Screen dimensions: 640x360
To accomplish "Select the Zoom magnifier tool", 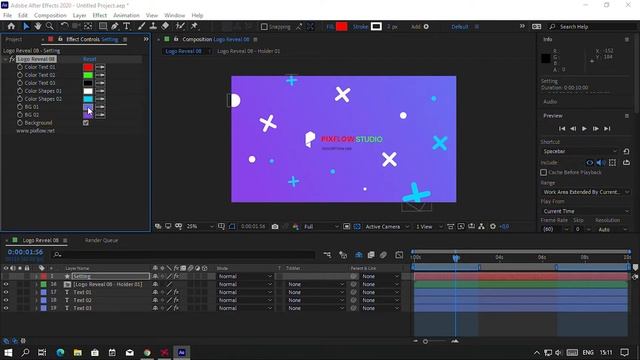I will tap(49, 26).
